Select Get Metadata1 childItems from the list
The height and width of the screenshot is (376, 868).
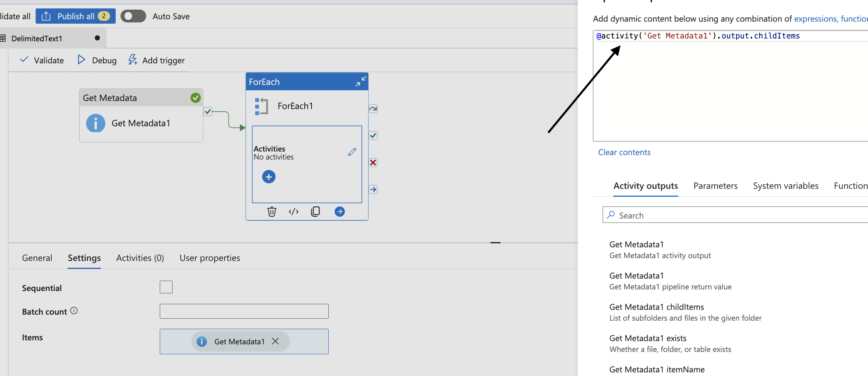tap(656, 307)
